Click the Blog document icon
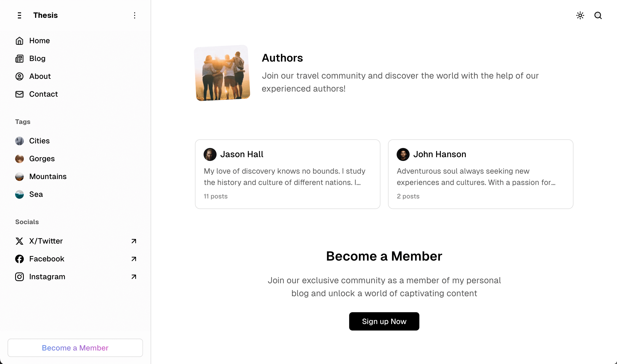The width and height of the screenshot is (617, 364). click(x=19, y=58)
